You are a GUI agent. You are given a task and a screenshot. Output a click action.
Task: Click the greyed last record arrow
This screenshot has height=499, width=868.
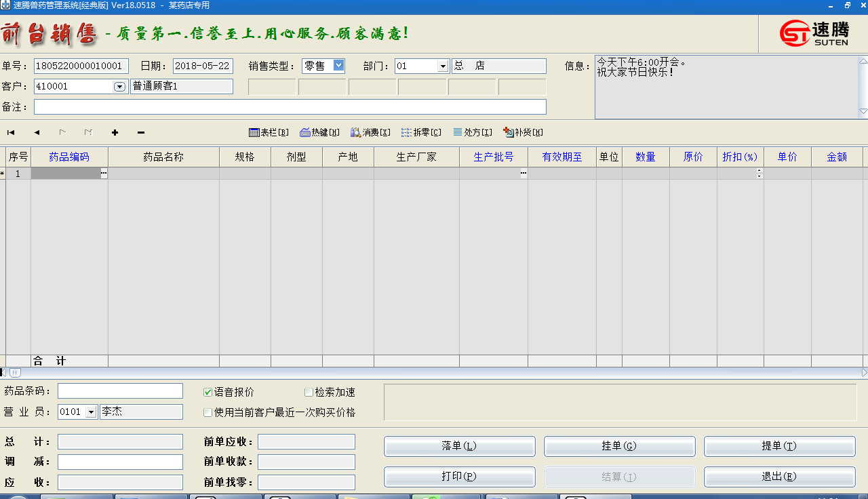(x=88, y=133)
